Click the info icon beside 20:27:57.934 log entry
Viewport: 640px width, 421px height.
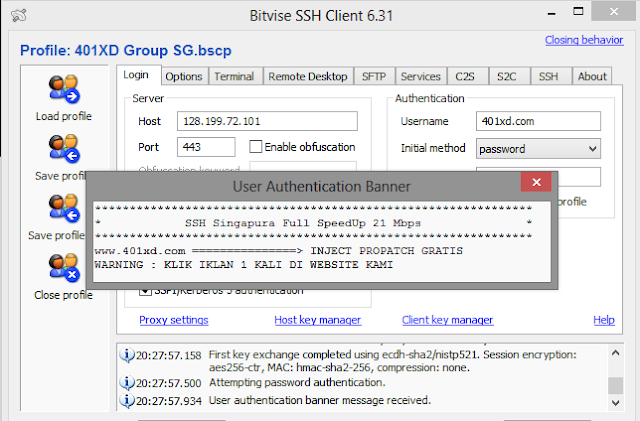[127, 401]
